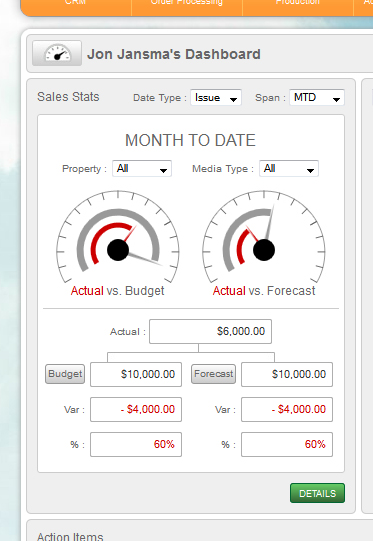
Task: Click the Actual vs. Budget caption
Action: point(118,291)
